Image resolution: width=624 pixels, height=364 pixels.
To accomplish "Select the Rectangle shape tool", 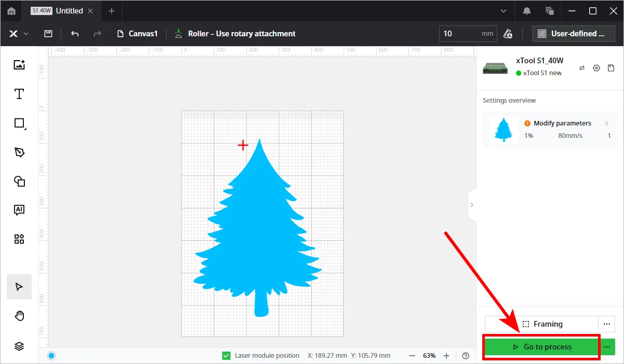I will pos(19,123).
